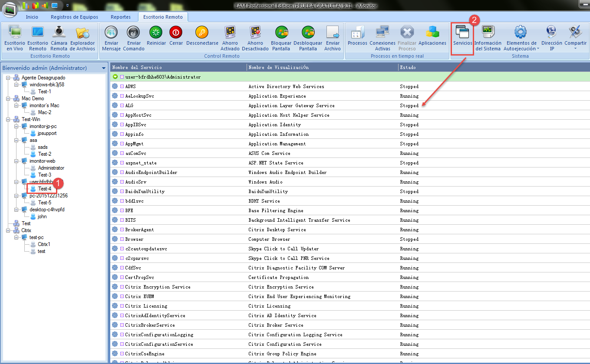Switch to Registros de Equipos tab
Viewport: 590px width, 364px height.
pyautogui.click(x=74, y=17)
